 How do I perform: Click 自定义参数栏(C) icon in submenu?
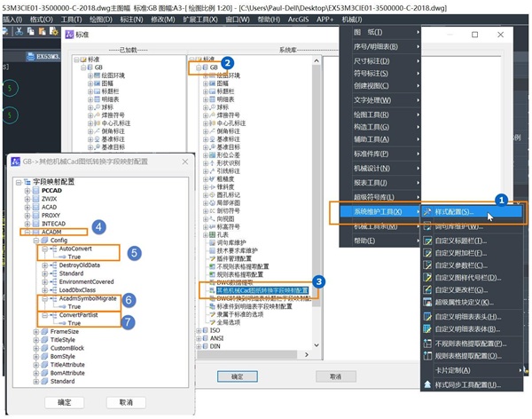(x=427, y=265)
